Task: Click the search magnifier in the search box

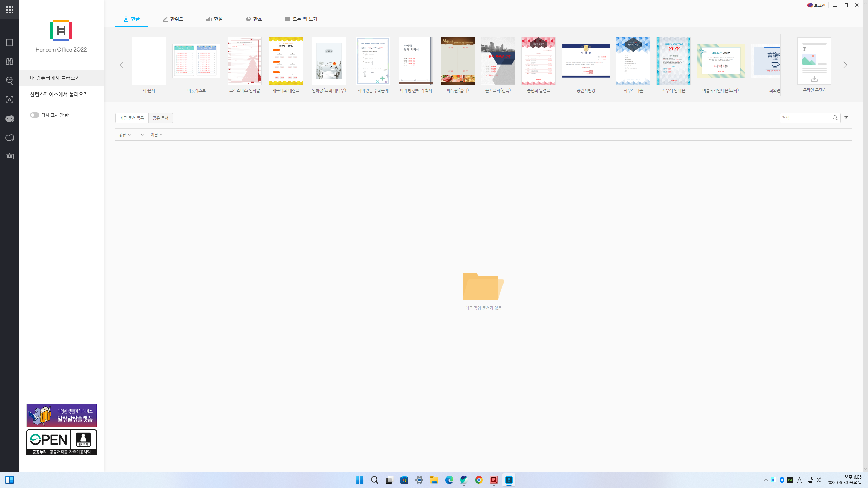Action: 835,118
